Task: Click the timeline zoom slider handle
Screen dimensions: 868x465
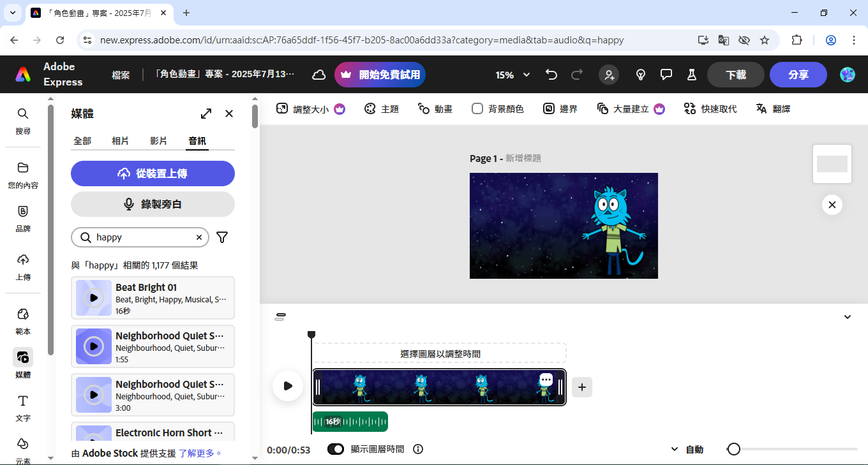Action: 734,449
